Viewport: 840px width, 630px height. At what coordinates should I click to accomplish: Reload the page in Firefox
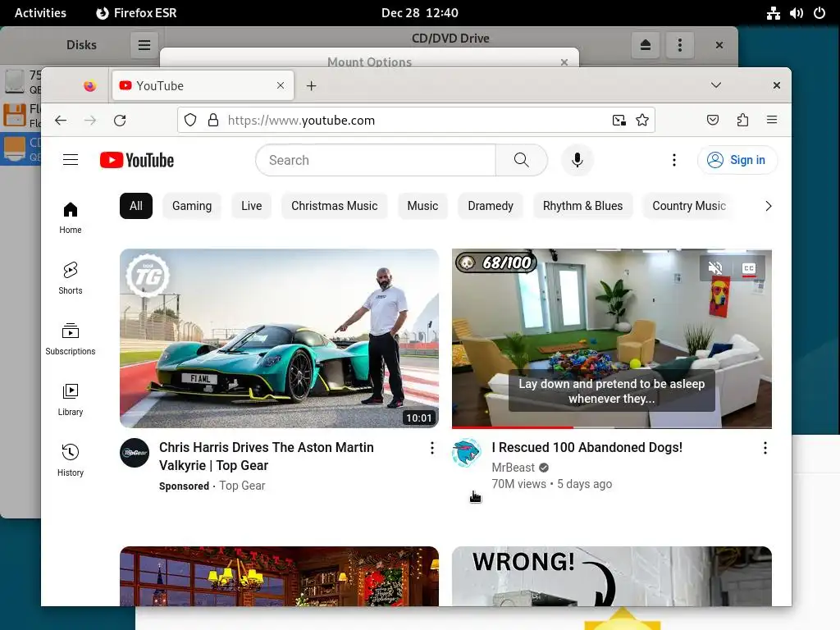click(x=120, y=120)
